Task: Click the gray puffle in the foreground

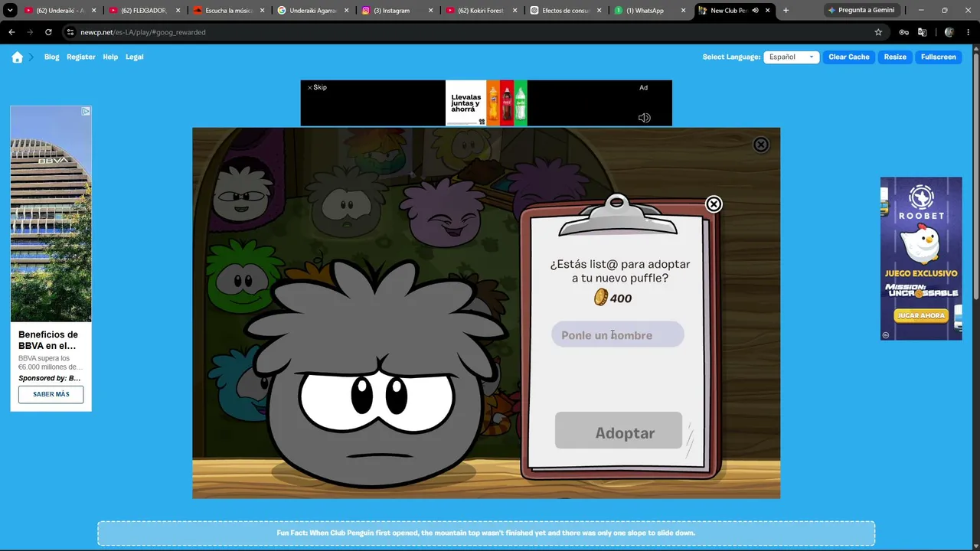Action: 375,375
